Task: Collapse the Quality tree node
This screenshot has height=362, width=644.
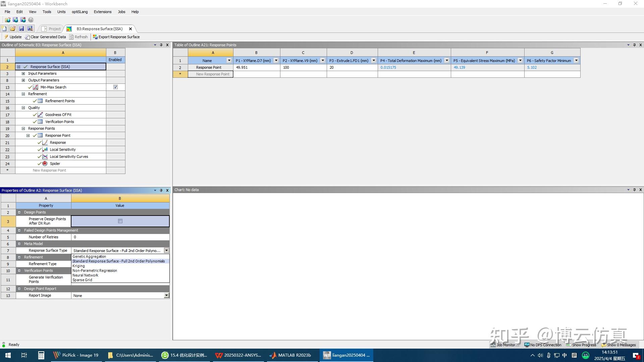Action: coord(23,108)
